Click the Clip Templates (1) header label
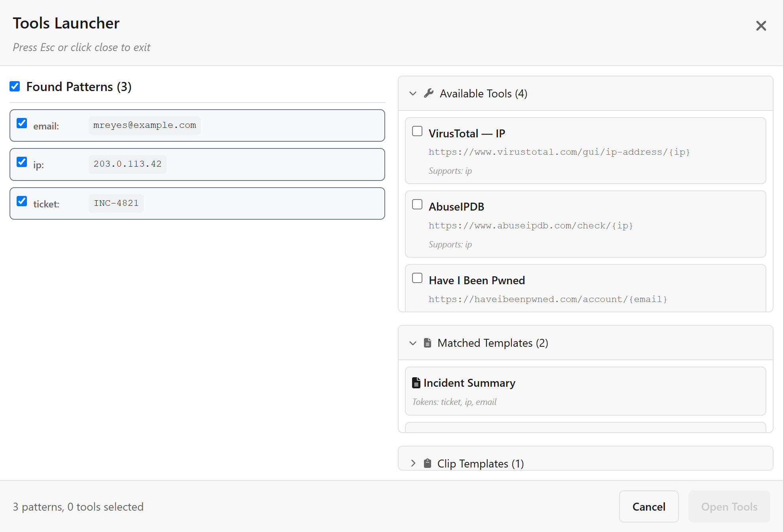783x532 pixels. click(481, 464)
